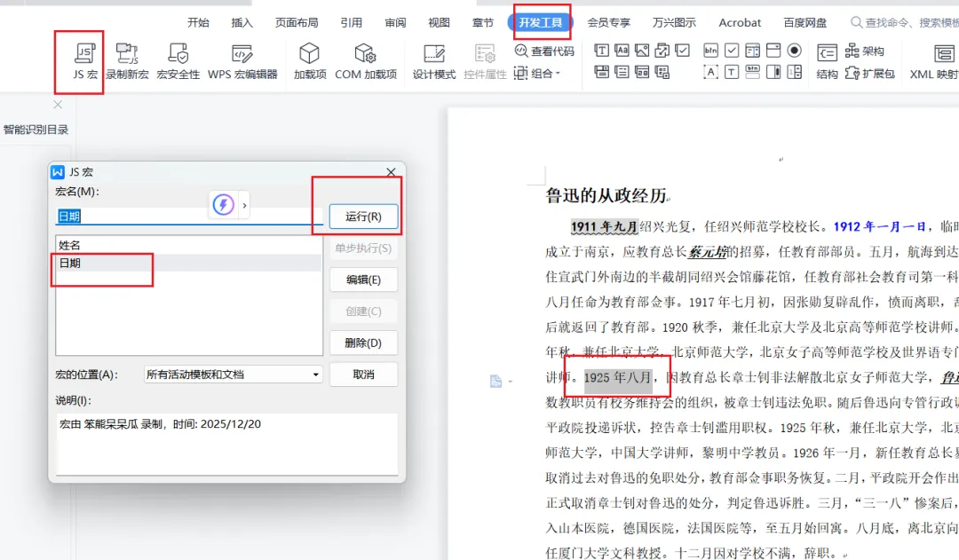Open the JS 宏 macro tool

tap(85, 61)
